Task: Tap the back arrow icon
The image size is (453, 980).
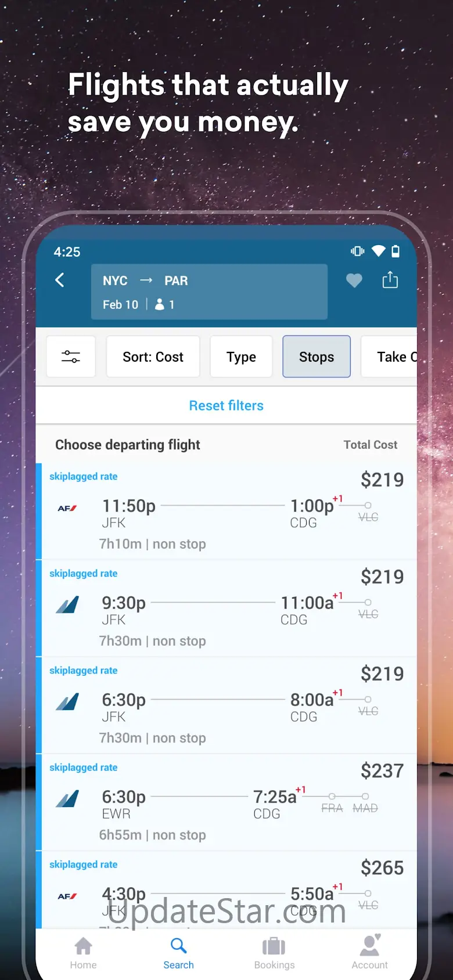Action: (x=60, y=280)
